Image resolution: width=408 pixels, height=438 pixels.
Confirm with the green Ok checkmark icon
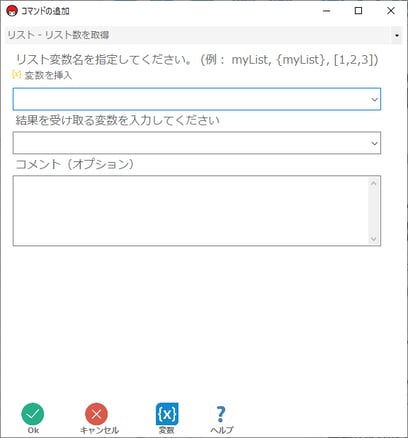click(x=33, y=414)
